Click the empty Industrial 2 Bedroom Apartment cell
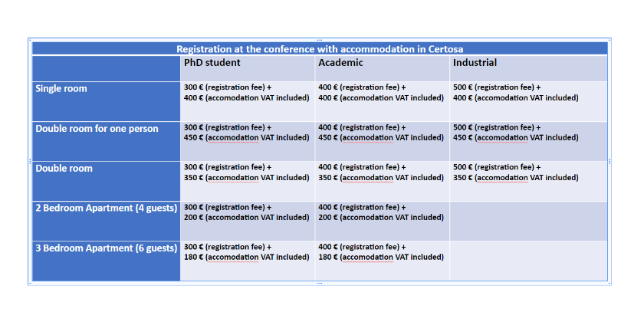This screenshot has width=644, height=322. pos(528,221)
